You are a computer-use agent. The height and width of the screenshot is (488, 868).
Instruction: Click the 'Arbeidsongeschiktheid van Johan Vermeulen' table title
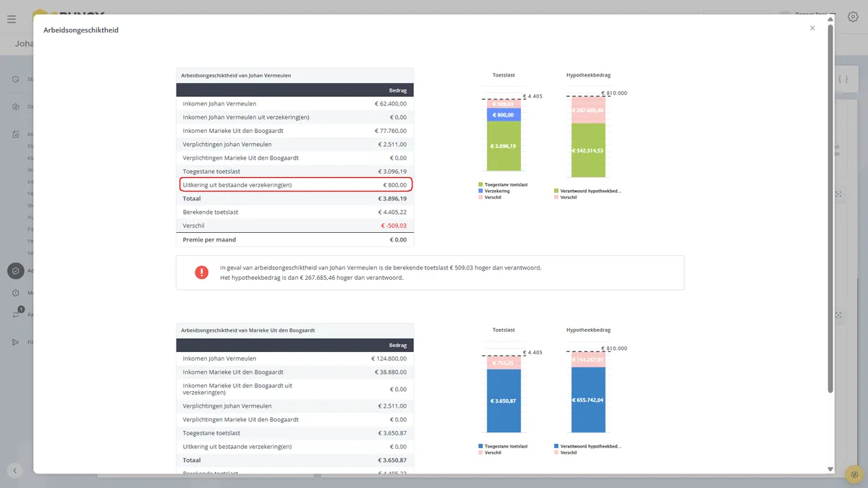point(236,75)
